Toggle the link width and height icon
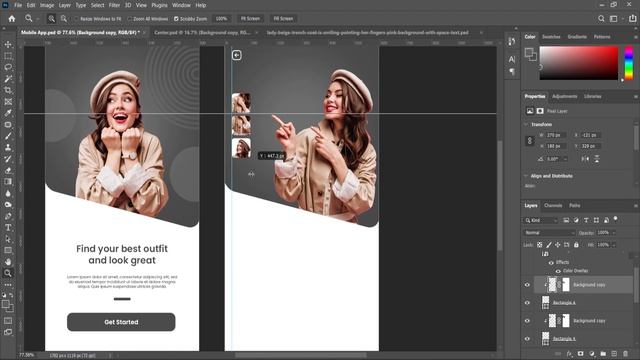 coord(529,141)
